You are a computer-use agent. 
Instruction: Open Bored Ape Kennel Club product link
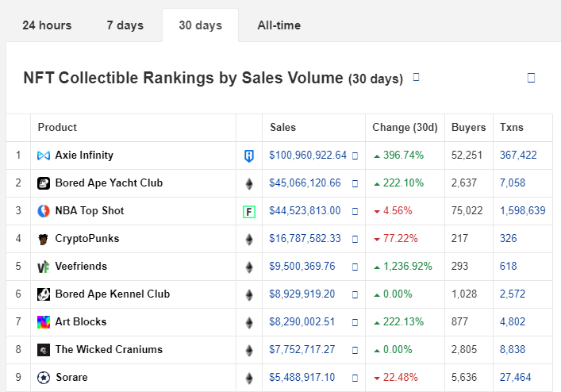pyautogui.click(x=112, y=294)
